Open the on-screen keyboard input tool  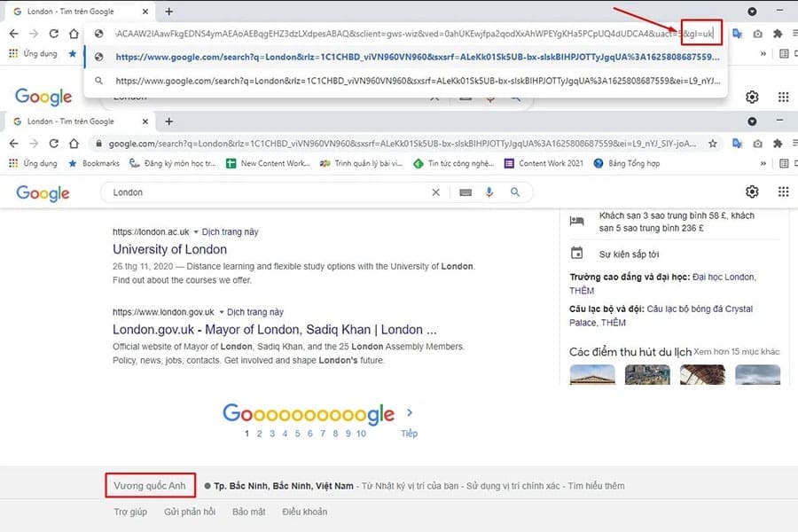[x=465, y=192]
